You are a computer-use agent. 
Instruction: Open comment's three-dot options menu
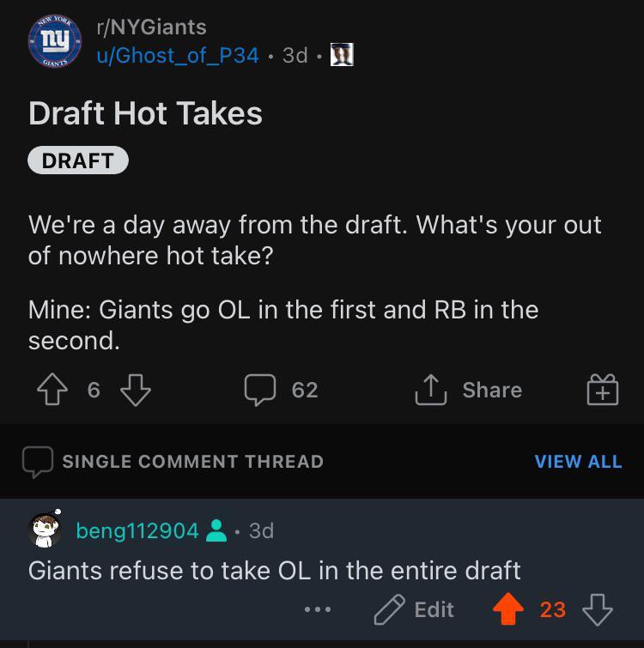pyautogui.click(x=317, y=609)
